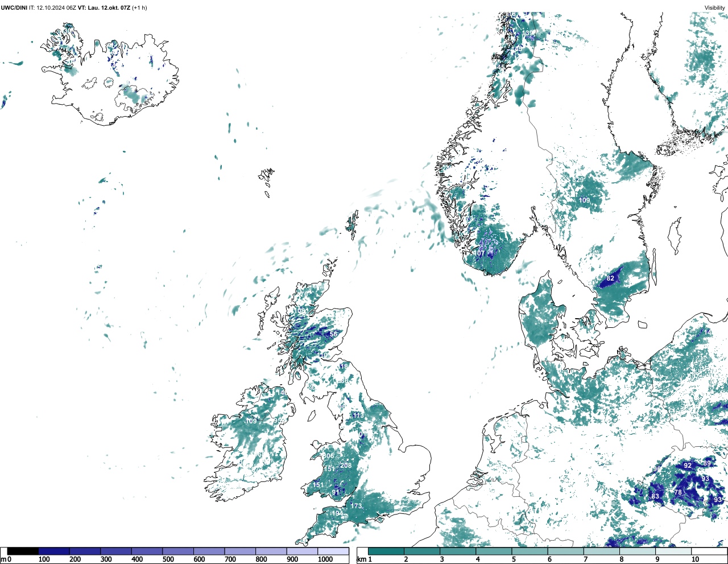Select the 300–400 m legend swatch
Image resolution: width=728 pixels, height=564 pixels.
[116, 551]
